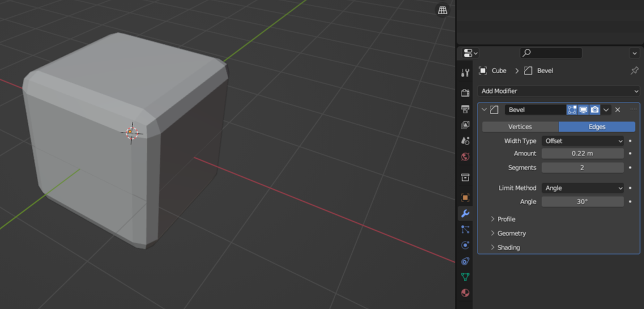This screenshot has width=644, height=309.
Task: Click the 3D cursor in viewport
Action: [131, 132]
